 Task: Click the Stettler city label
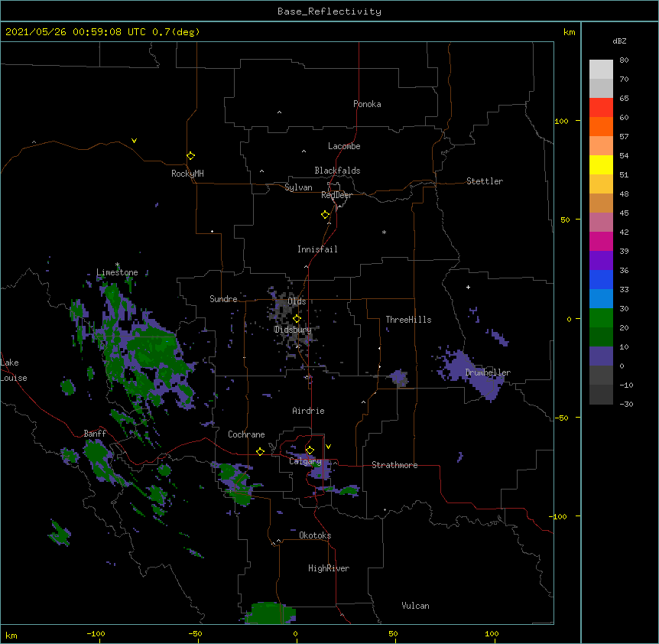point(485,181)
